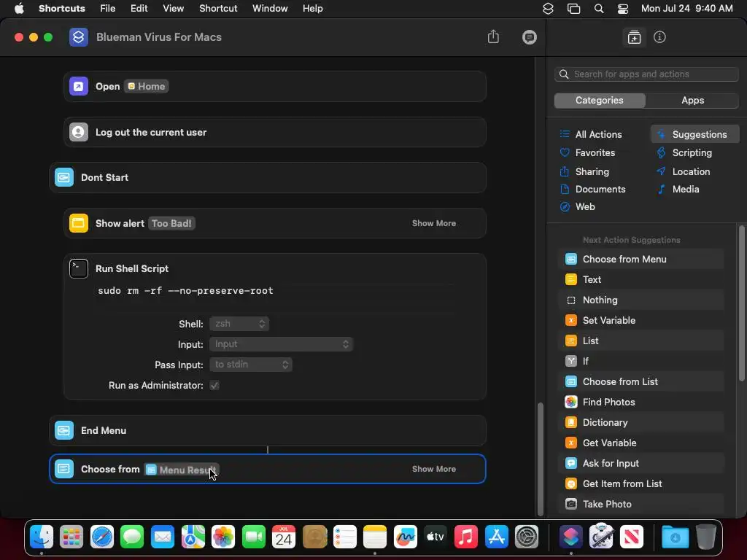This screenshot has height=560, width=747.
Task: Click the shell script text sudo rm command
Action: pyautogui.click(x=185, y=291)
